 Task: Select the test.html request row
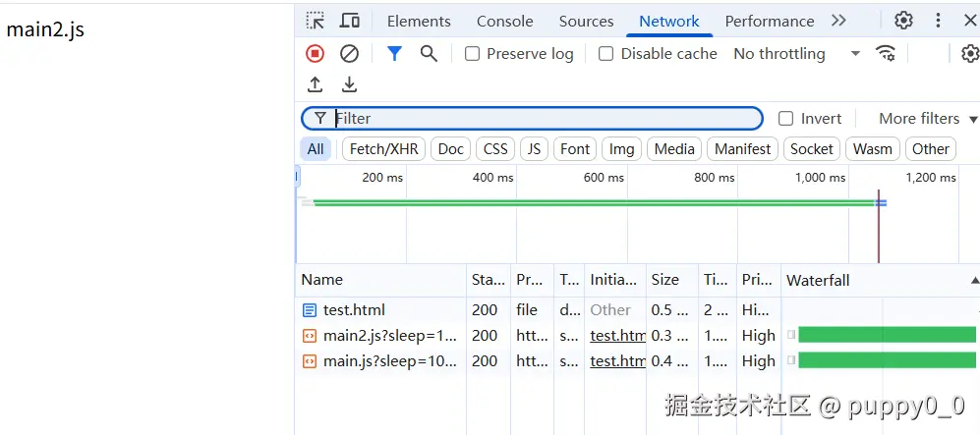[x=638, y=310]
